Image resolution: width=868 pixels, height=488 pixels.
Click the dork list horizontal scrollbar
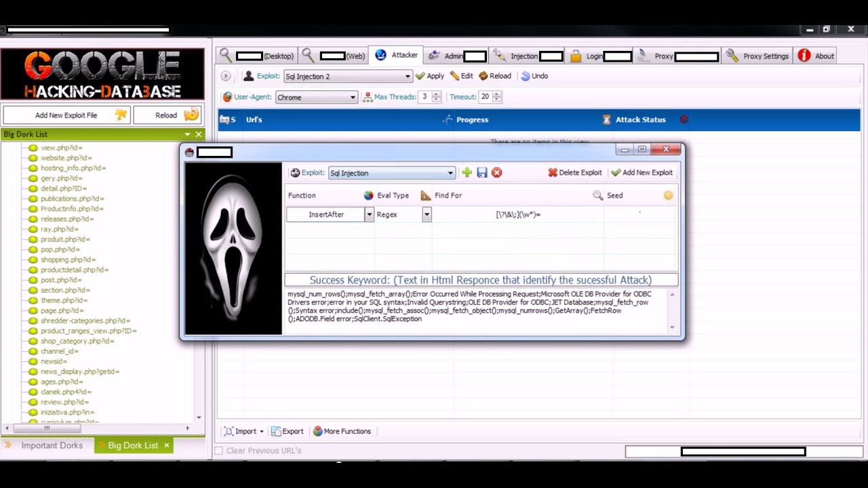(46, 428)
